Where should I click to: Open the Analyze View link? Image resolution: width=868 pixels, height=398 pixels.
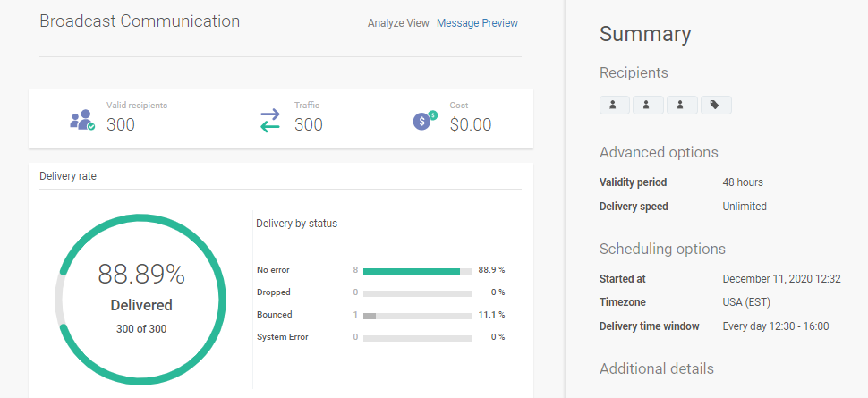tap(398, 23)
